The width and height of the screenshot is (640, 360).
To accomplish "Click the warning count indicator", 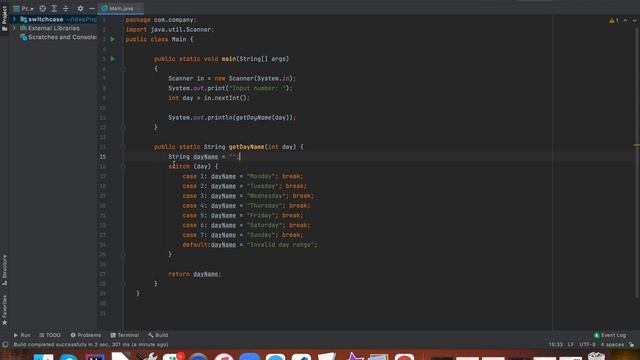I will click(x=614, y=20).
